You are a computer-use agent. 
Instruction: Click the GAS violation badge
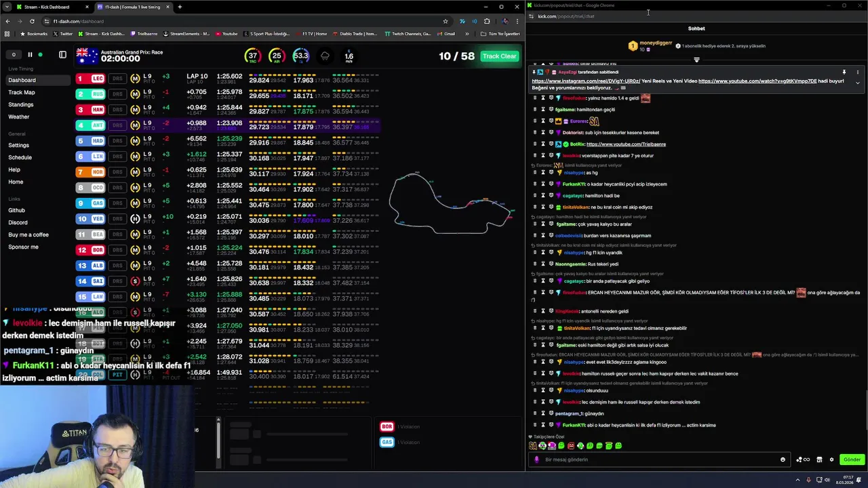(387, 442)
